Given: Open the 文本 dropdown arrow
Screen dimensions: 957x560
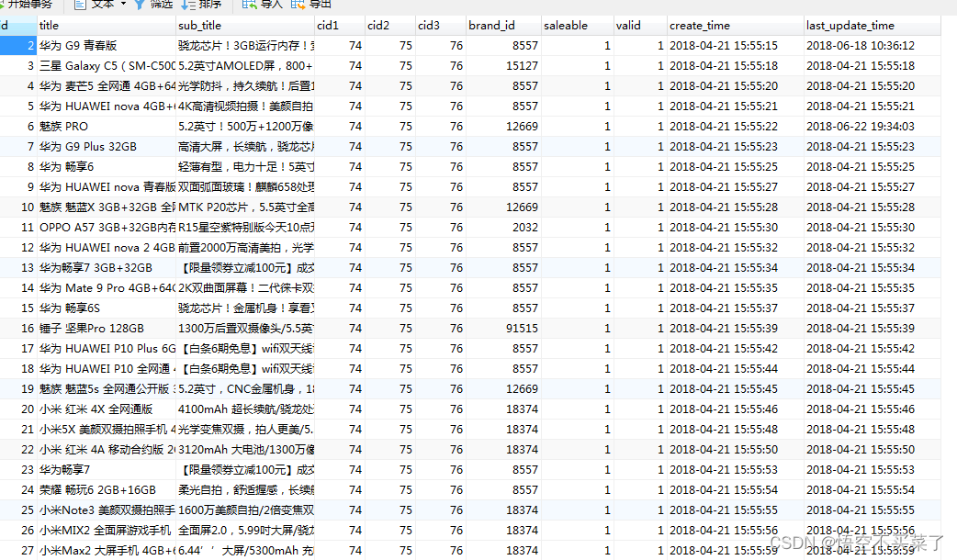Looking at the screenshot, I should point(123,4).
